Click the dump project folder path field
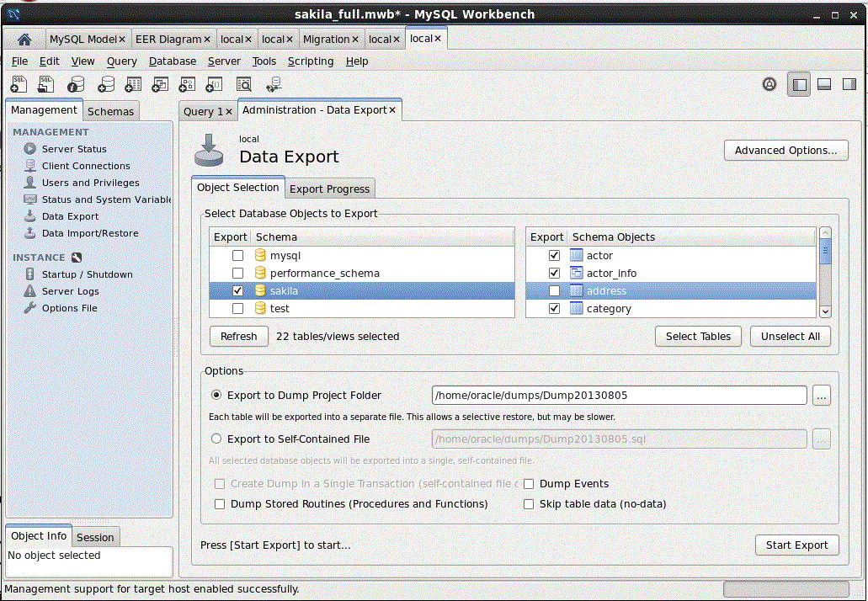Viewport: 868px width, 601px height. point(619,395)
